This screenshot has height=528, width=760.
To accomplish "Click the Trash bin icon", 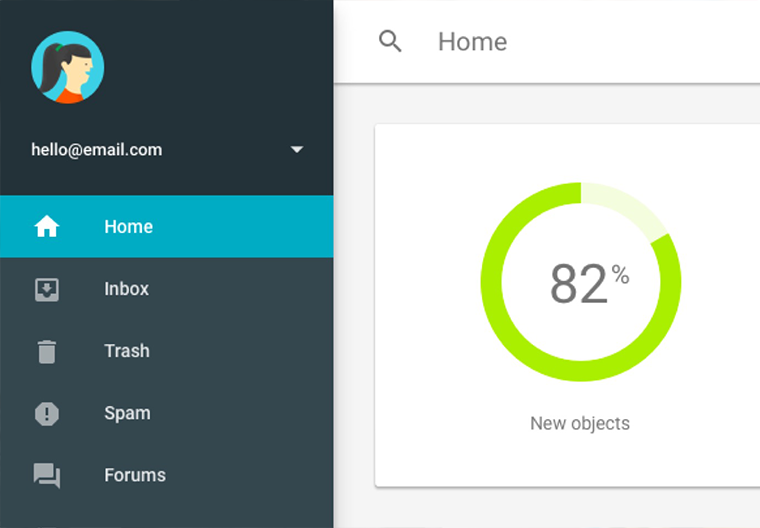I will pos(47,351).
